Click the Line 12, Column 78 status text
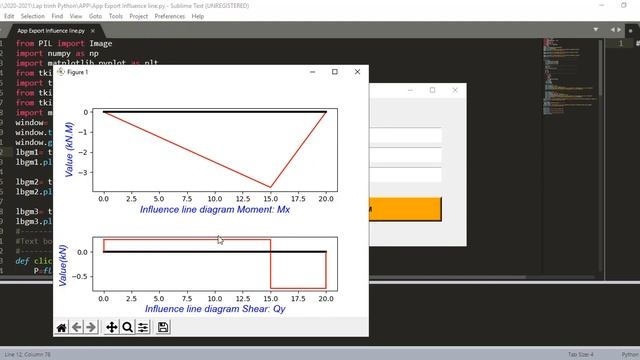Screen dimensions: 640x360 point(28,354)
